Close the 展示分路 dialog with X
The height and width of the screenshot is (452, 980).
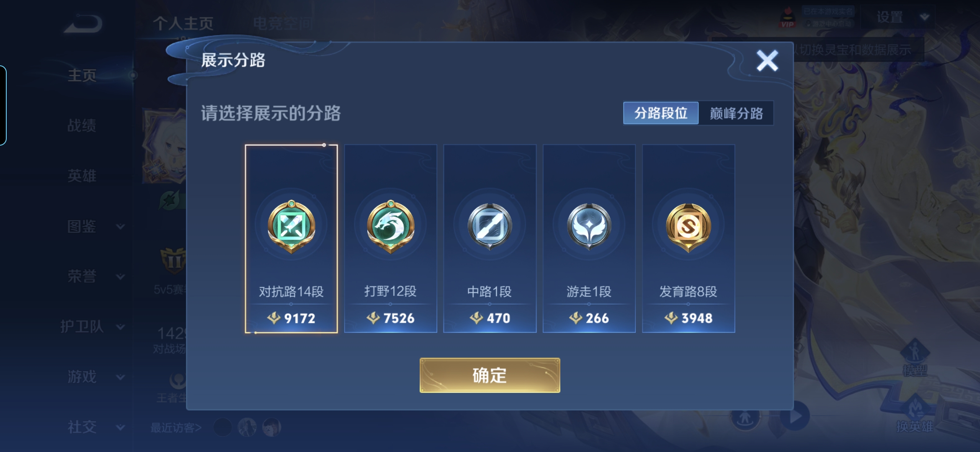point(767,61)
